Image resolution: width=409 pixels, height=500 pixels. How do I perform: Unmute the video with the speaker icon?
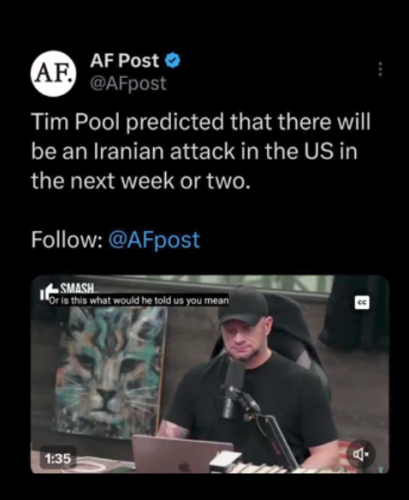360,454
